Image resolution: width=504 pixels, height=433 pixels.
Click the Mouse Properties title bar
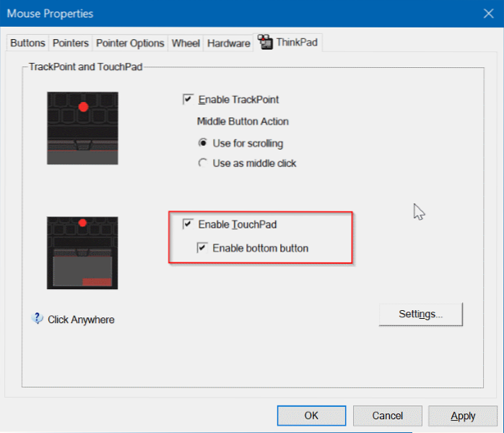(x=217, y=13)
